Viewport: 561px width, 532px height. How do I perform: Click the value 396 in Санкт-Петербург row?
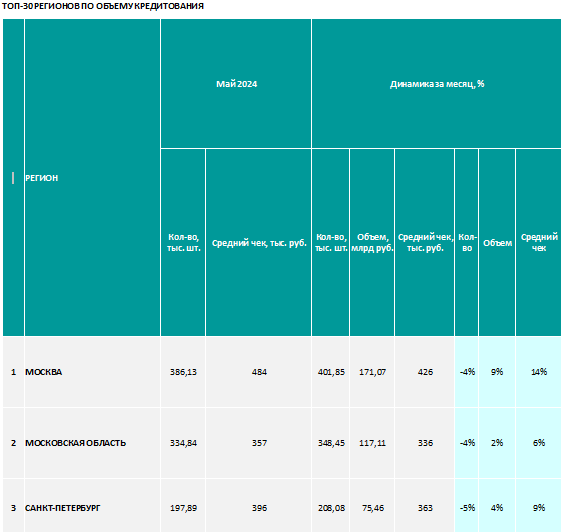click(259, 508)
